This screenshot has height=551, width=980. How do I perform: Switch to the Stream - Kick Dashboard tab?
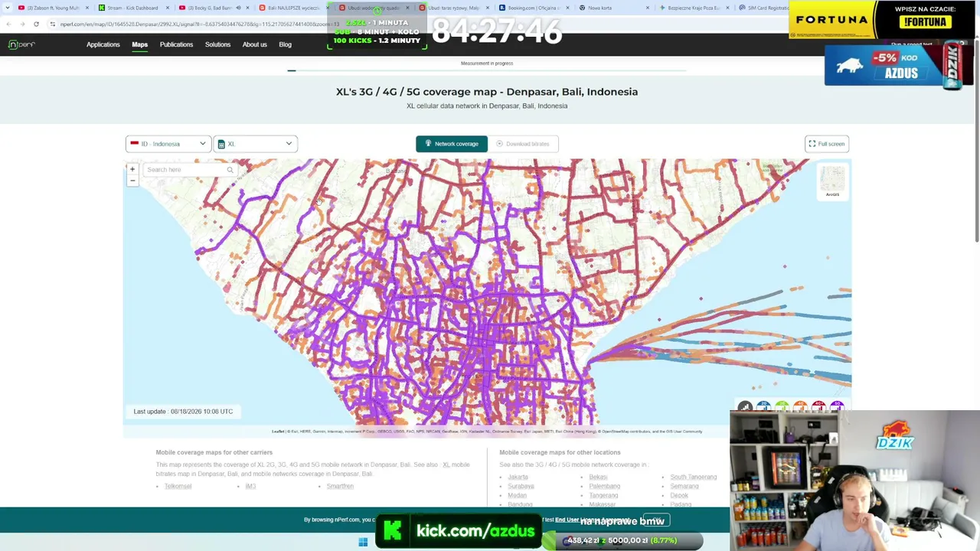[133, 8]
